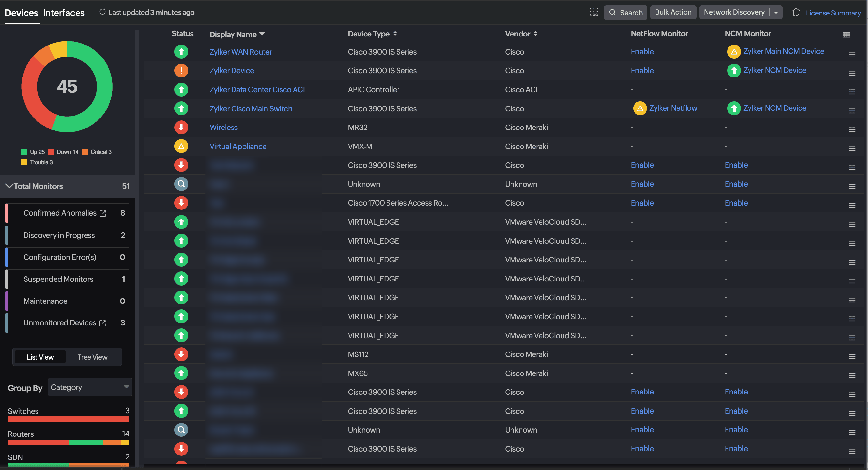Screen dimensions: 868x470
Task: Open the Zylker Data Center Cisco ACI link
Action: tap(257, 90)
